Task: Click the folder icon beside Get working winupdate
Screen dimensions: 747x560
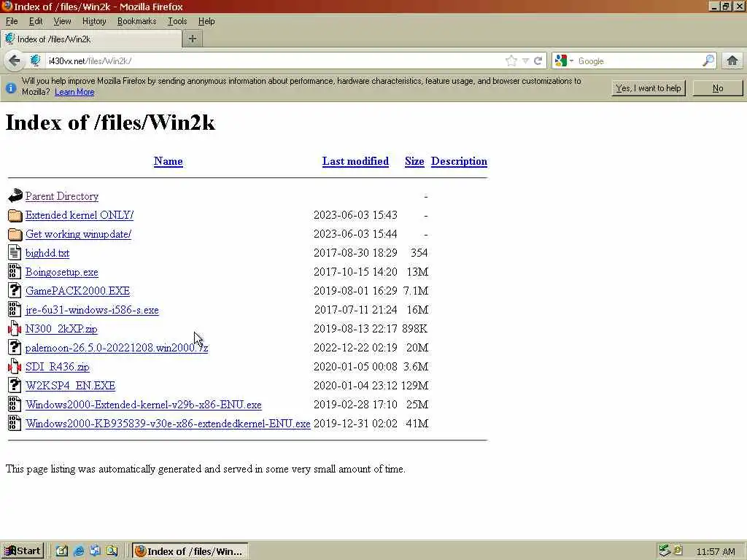Action: coord(15,234)
